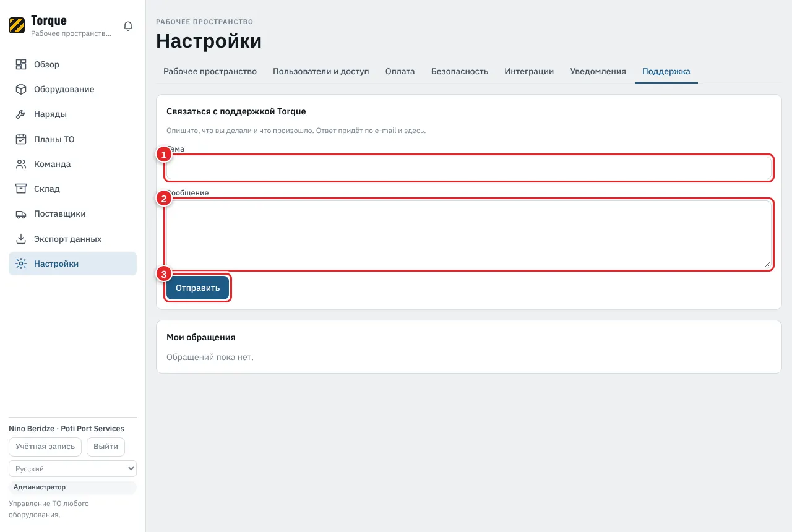Select the Безопасность tab
This screenshot has height=532, width=792.
point(460,71)
